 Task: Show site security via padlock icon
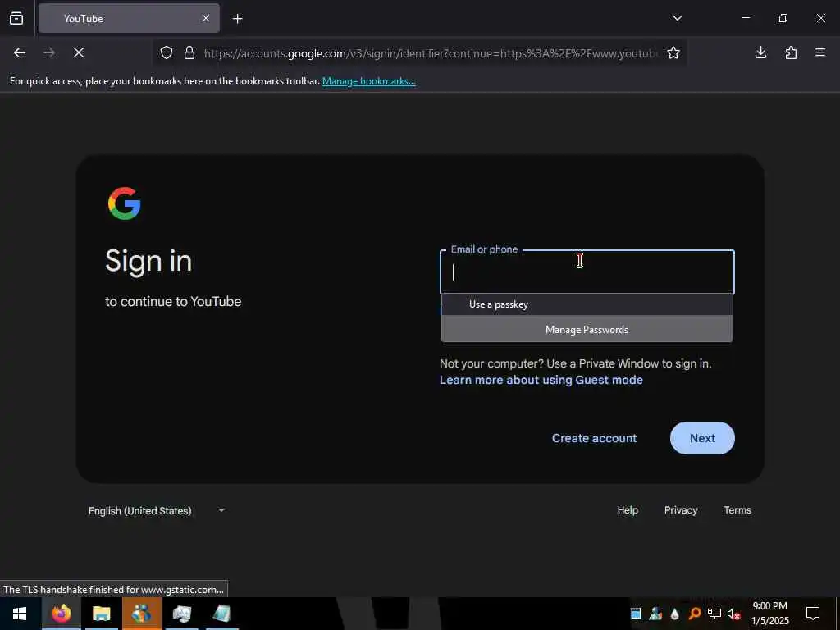189,52
